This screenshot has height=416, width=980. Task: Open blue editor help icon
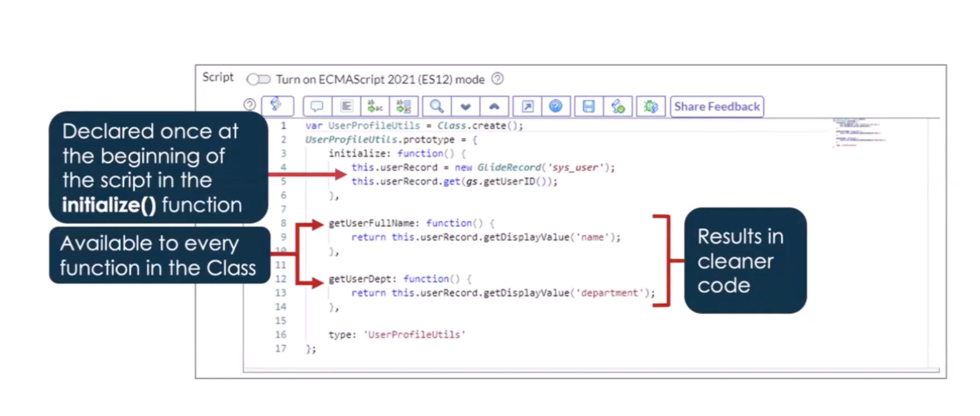click(556, 106)
